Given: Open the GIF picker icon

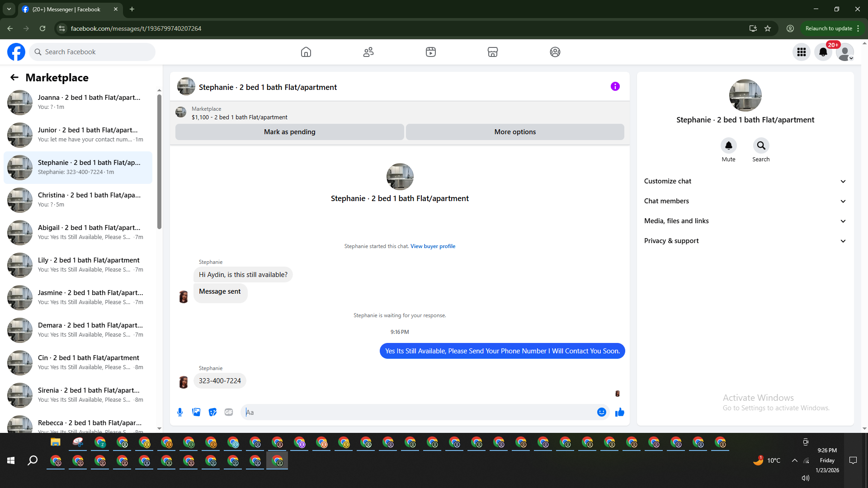Looking at the screenshot, I should coord(229,412).
